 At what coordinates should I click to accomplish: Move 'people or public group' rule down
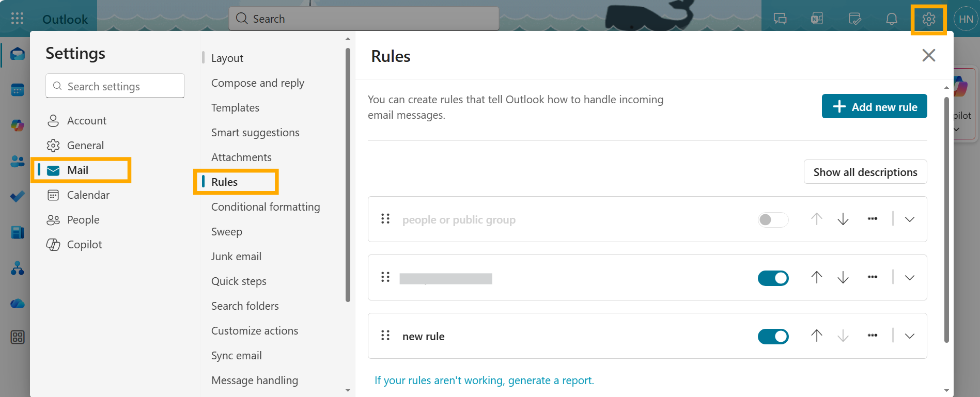pos(843,219)
